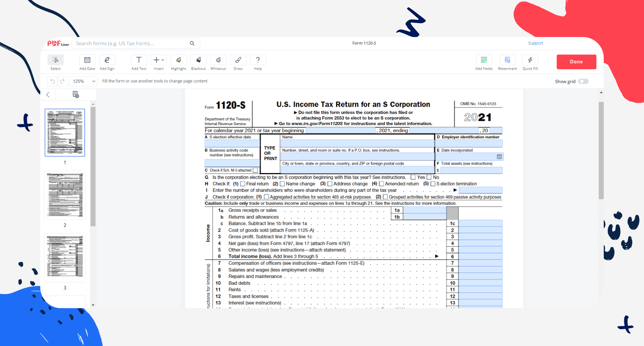This screenshot has height=346, width=644.
Task: Toggle the Show grid switch
Action: [x=583, y=81]
